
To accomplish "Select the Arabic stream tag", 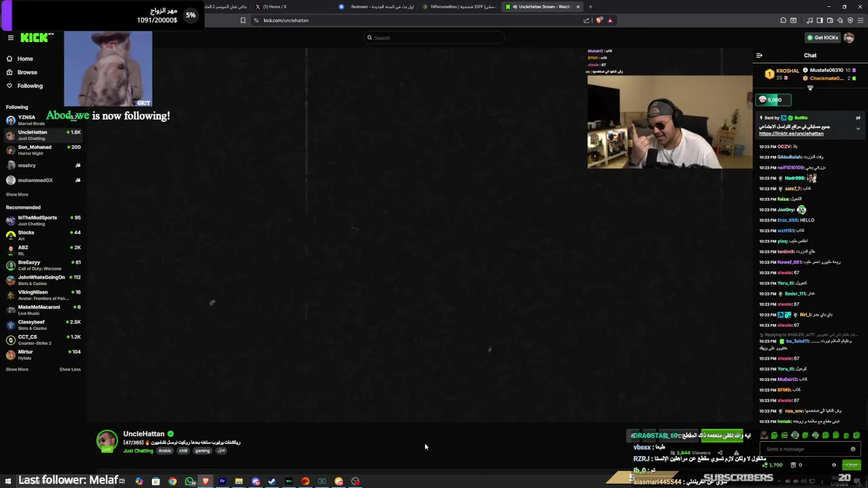I will 165,451.
